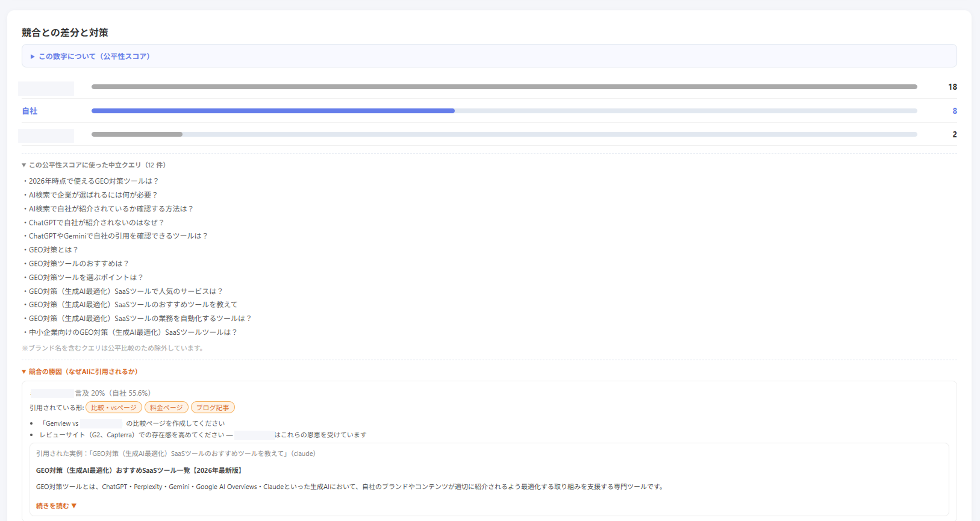
Task: Select query ending 'SaaSツールのおすすめツールを教えて' in the list
Action: pyautogui.click(x=133, y=304)
